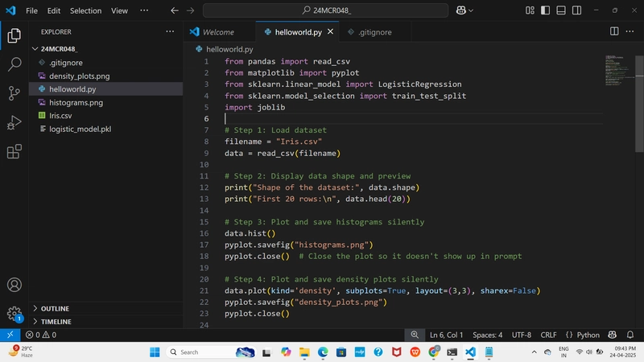Open Microsoft Edge from the taskbar
This screenshot has width=644, height=362.
click(323, 352)
